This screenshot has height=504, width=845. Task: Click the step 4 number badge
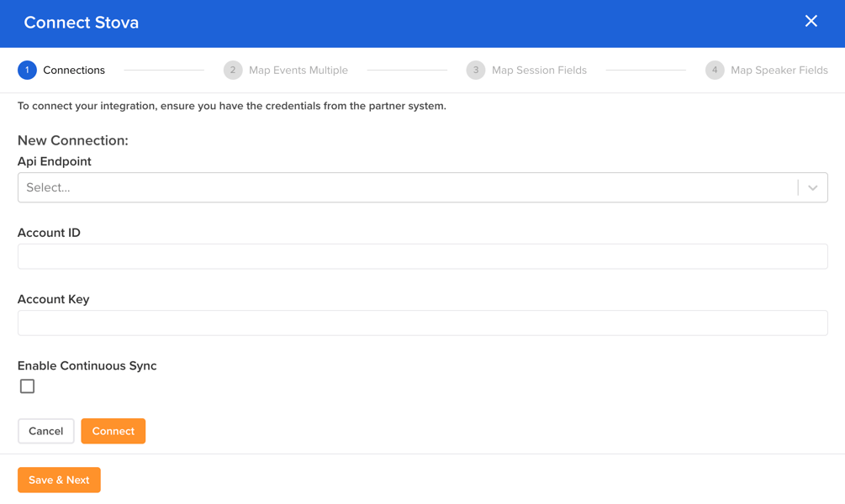click(715, 71)
